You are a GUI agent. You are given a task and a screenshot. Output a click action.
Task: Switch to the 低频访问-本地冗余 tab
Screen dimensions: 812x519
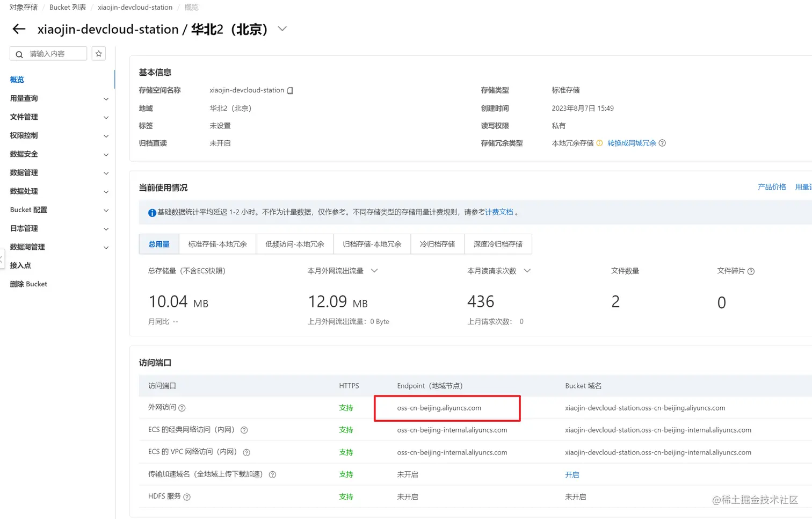click(295, 244)
